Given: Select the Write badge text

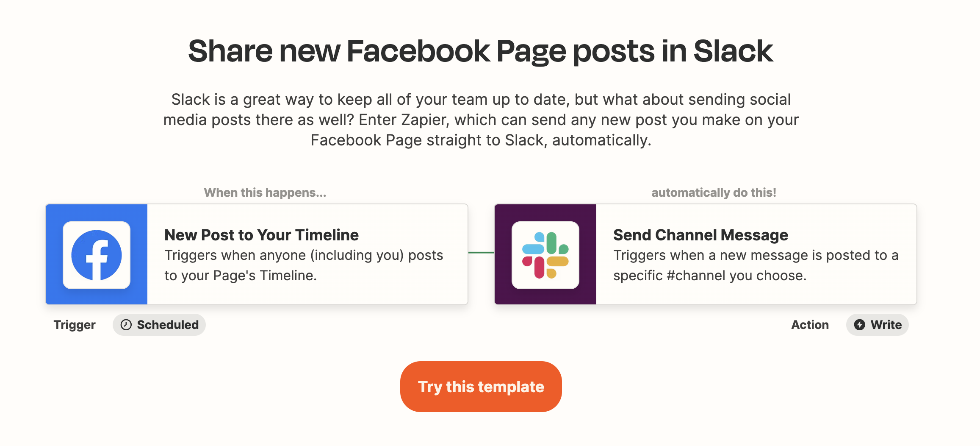Looking at the screenshot, I should pyautogui.click(x=886, y=325).
